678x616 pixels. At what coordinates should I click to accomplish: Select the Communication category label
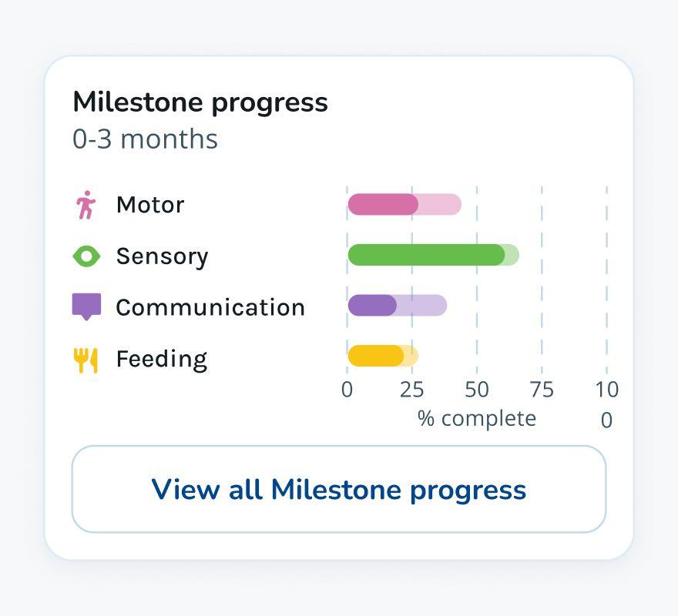(210, 307)
